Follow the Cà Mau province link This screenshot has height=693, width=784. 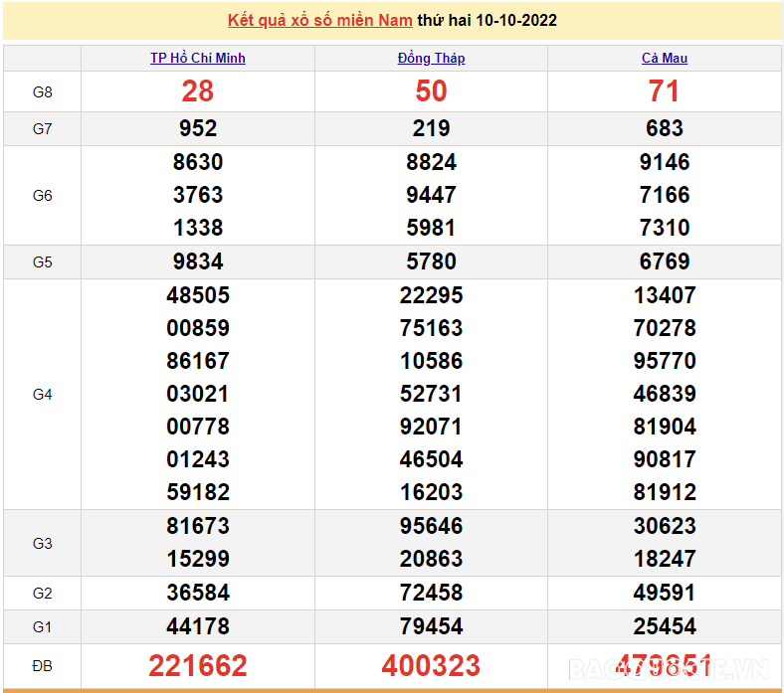coord(664,58)
